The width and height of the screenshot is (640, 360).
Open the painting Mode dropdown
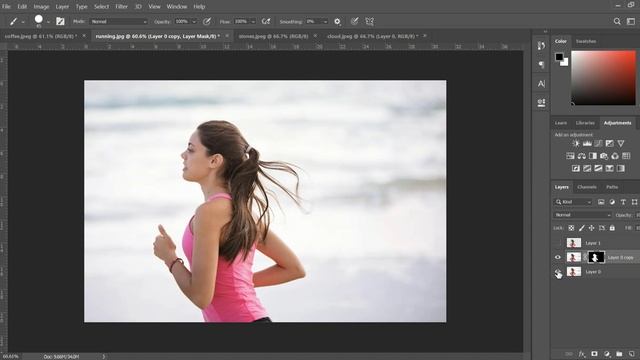[x=118, y=22]
